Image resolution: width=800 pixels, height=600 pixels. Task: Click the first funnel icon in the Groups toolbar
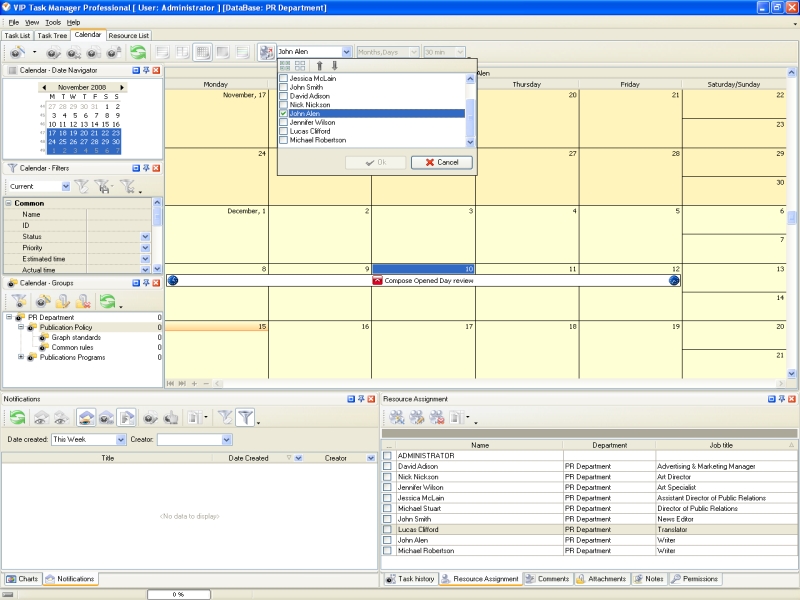tap(19, 302)
